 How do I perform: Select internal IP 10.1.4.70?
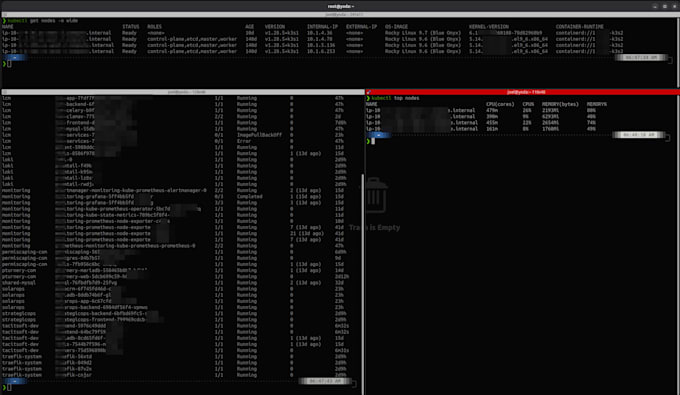[x=320, y=39]
